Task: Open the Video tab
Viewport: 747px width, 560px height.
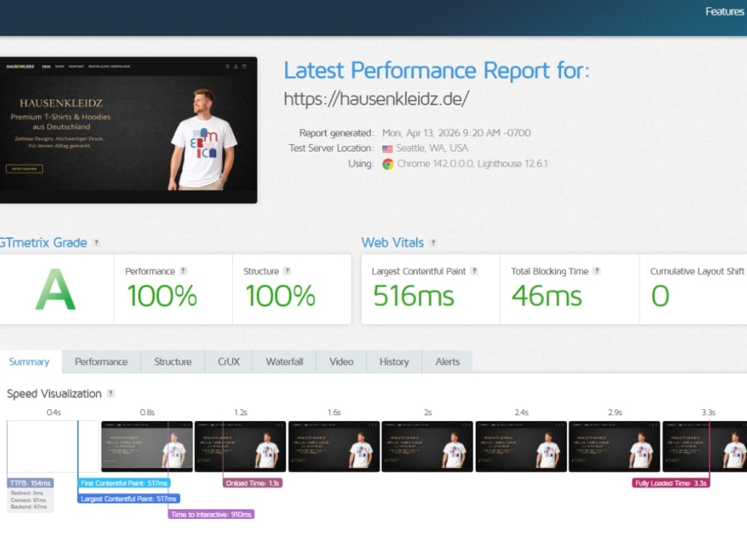Action: point(341,362)
